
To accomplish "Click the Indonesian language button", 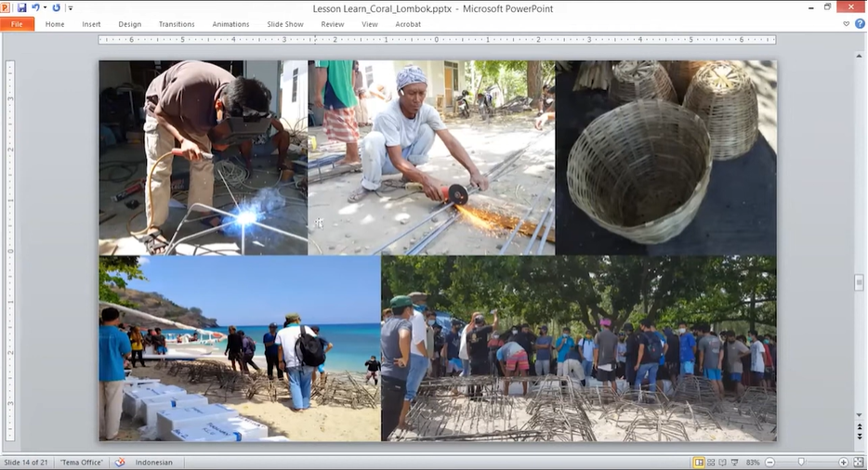I will pyautogui.click(x=153, y=462).
